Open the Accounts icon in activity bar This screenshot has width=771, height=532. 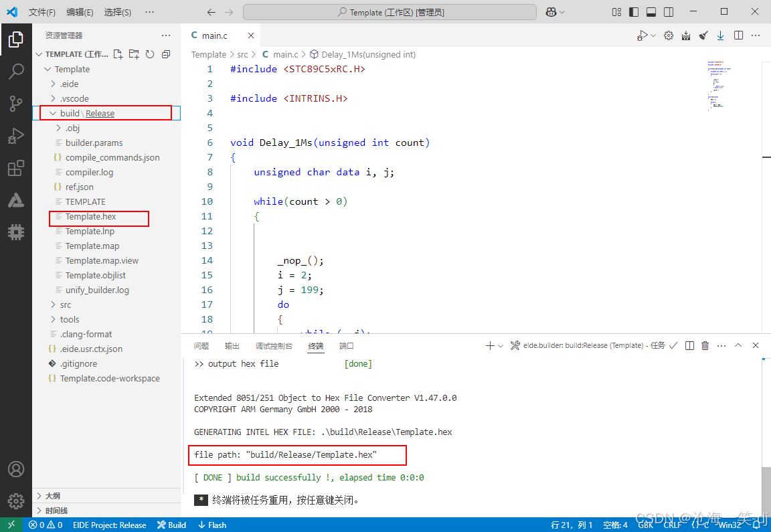(x=16, y=470)
